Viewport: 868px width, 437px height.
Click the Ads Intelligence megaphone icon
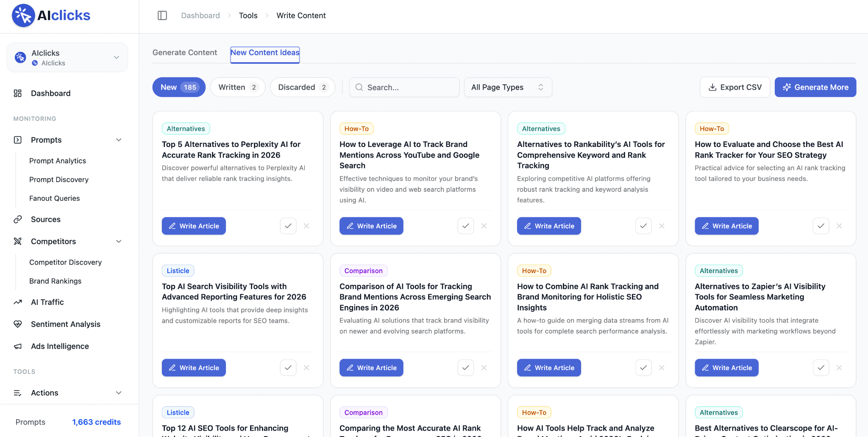click(x=18, y=346)
